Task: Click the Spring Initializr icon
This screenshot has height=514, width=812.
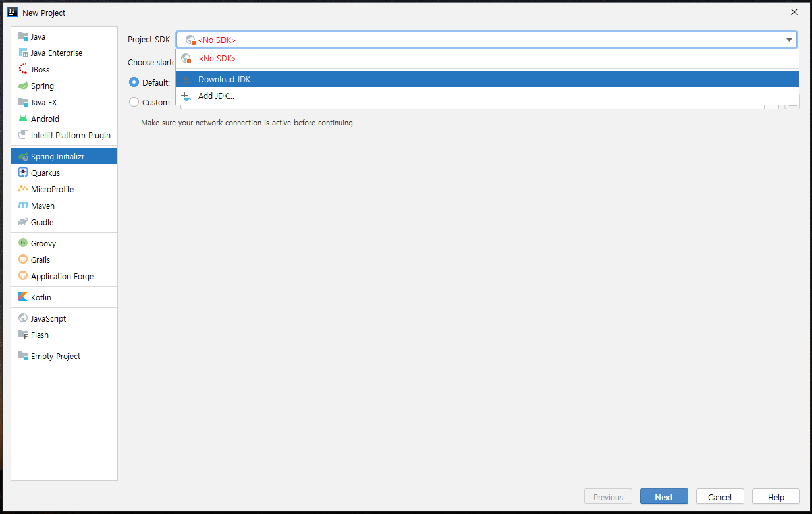Action: pos(23,157)
